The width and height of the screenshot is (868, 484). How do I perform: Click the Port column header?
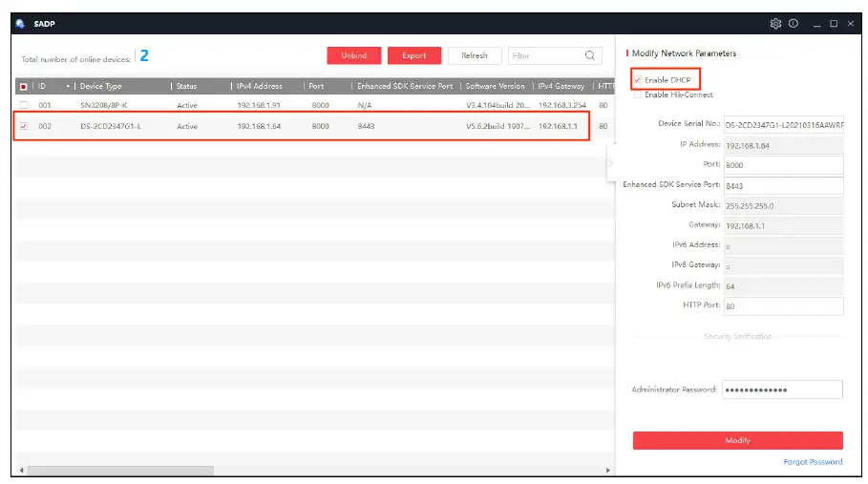pyautogui.click(x=316, y=86)
